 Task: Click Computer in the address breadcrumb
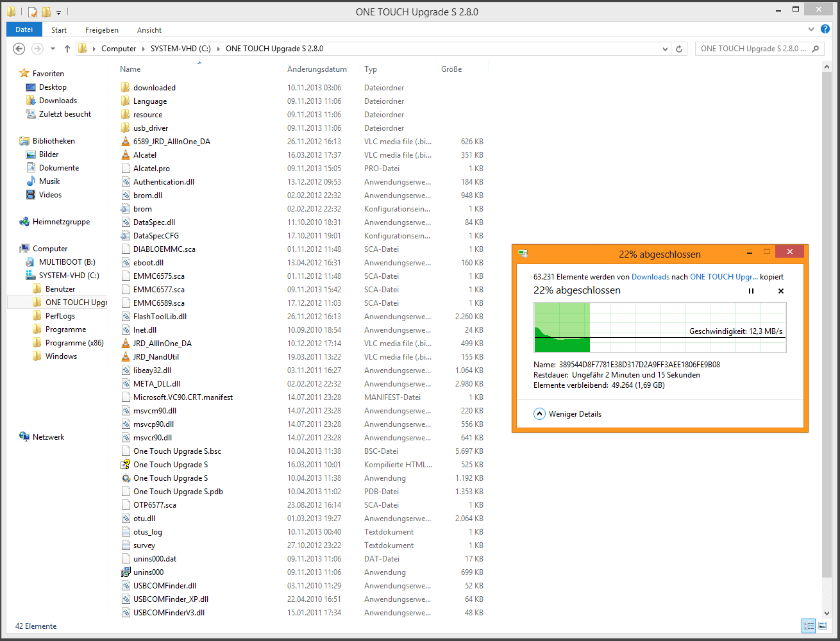click(x=119, y=49)
